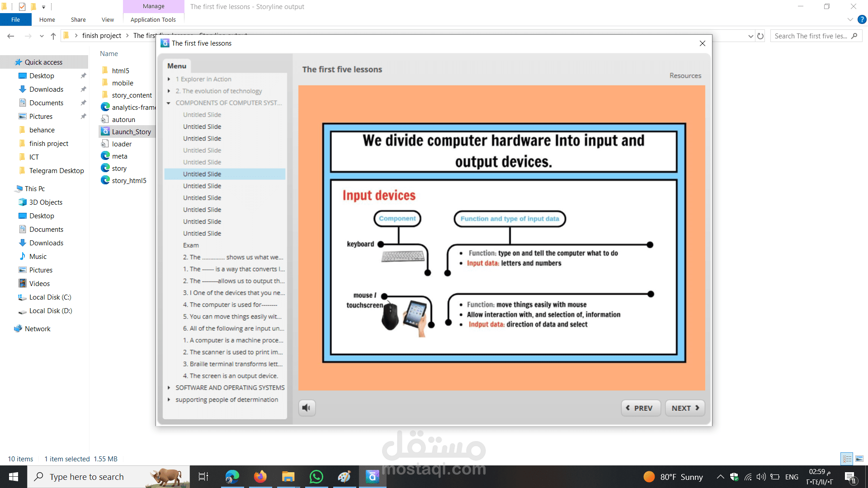Viewport: 868px width, 488px height.
Task: Open the View ribbon tab
Action: pyautogui.click(x=108, y=19)
